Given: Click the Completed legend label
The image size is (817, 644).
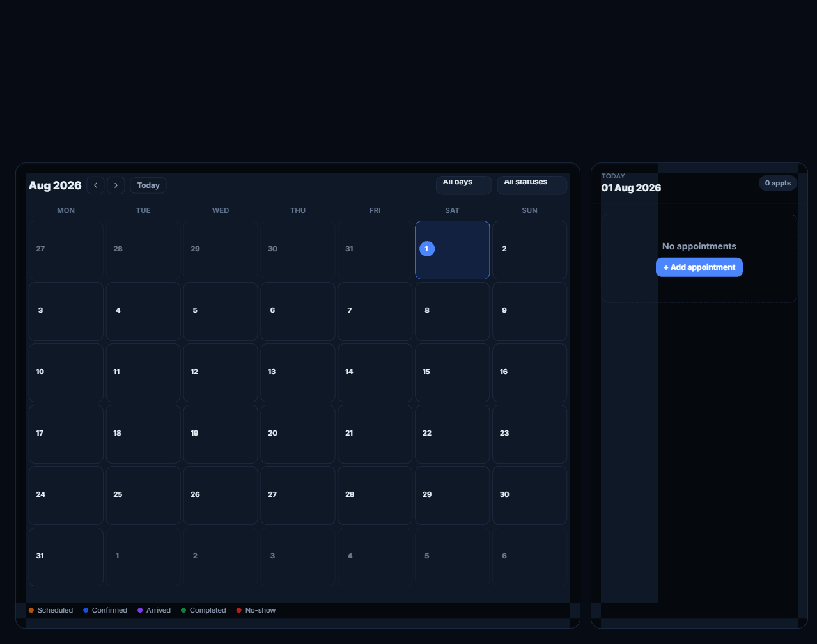Looking at the screenshot, I should click(208, 610).
